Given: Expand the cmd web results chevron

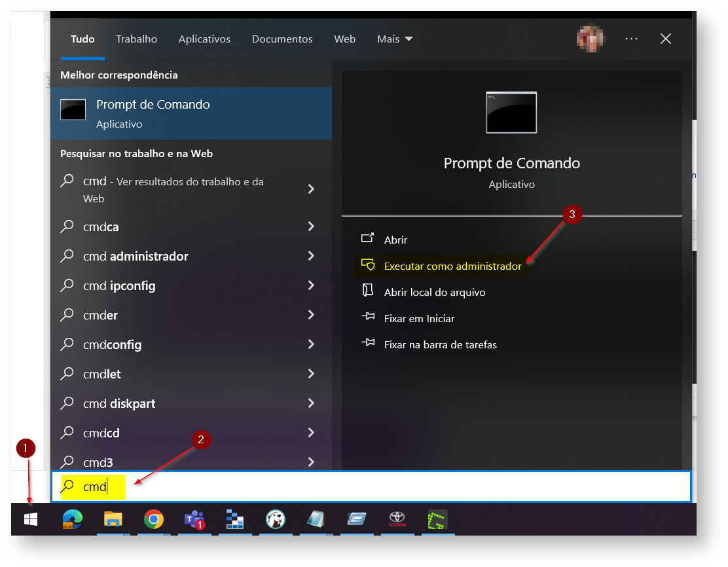Looking at the screenshot, I should point(311,189).
